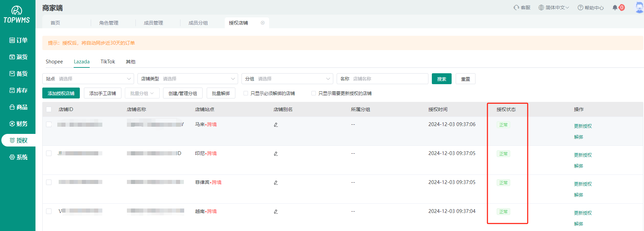Open the 简体中文 language selector
Image resolution: width=644 pixels, height=231 pixels.
coord(554,7)
